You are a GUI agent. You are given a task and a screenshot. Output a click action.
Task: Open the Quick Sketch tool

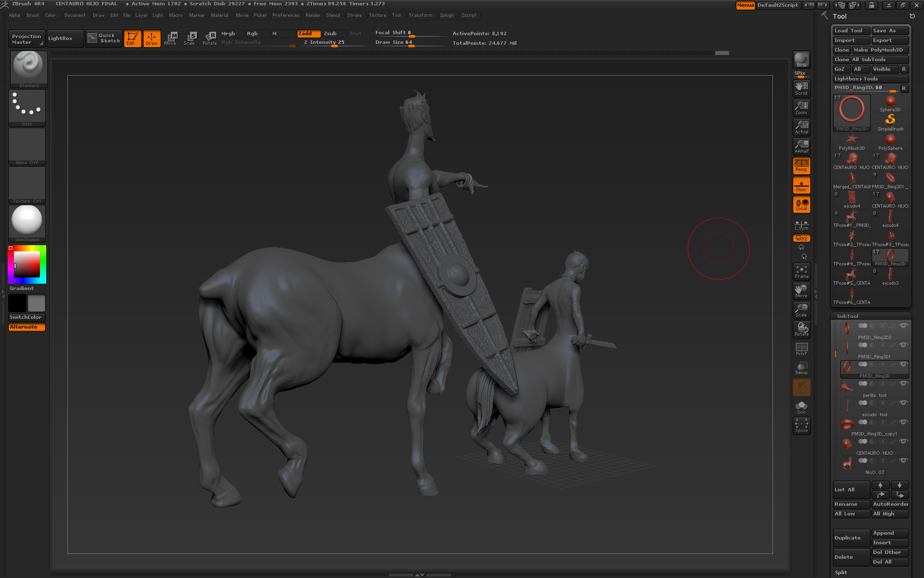coord(104,39)
